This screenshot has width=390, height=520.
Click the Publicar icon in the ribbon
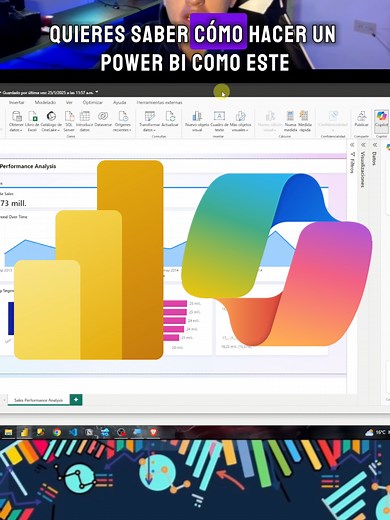tap(361, 116)
